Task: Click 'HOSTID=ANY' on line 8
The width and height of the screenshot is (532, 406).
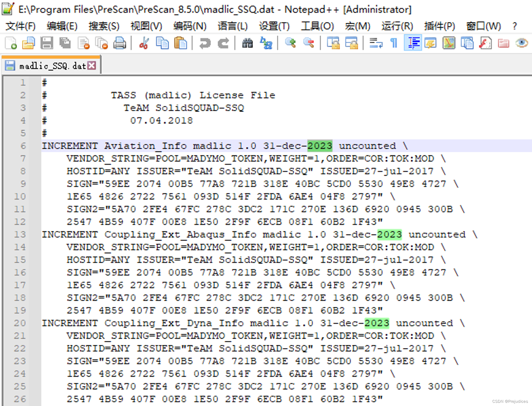Action: [x=98, y=171]
